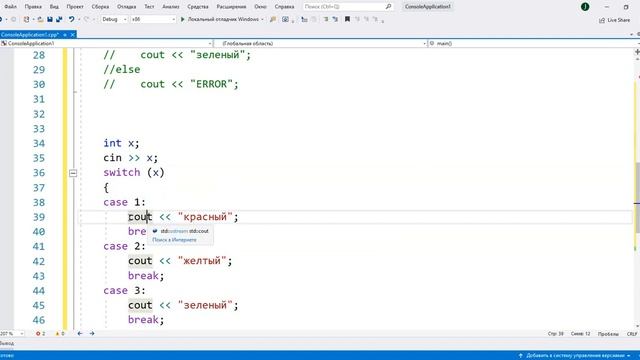
Task: Open the Отладка menu
Action: [x=126, y=7]
